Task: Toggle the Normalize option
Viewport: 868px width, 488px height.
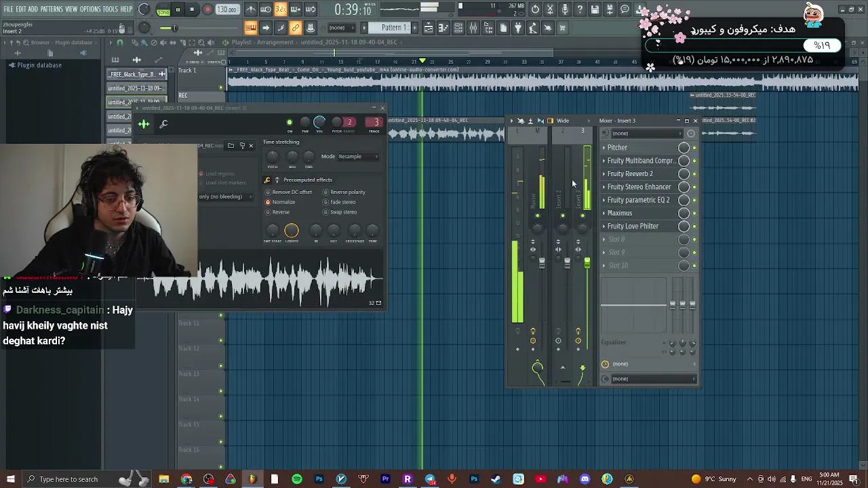Action: pyautogui.click(x=280, y=202)
